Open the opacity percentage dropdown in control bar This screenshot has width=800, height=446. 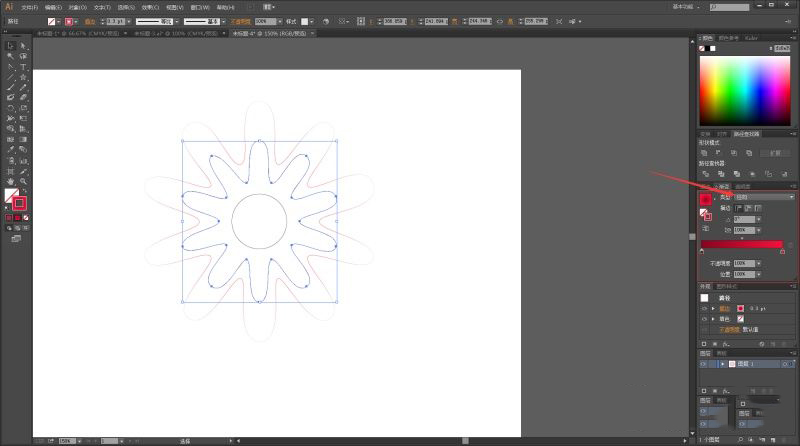(x=280, y=21)
